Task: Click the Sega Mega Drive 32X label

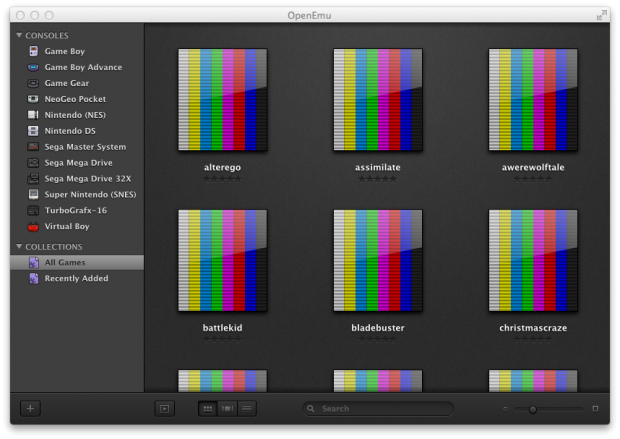Action: coord(88,178)
